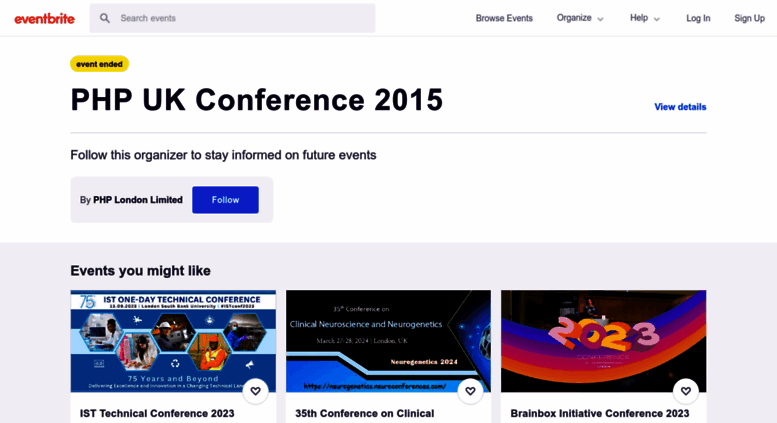Click the search magnifier icon
This screenshot has width=777, height=423.
(105, 18)
